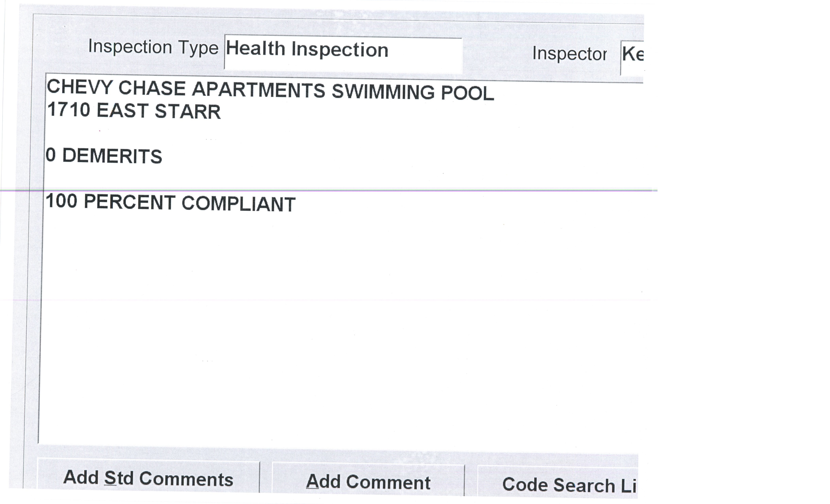Click the word PERCENT in comments
This screenshot has width=830, height=504.
click(129, 202)
